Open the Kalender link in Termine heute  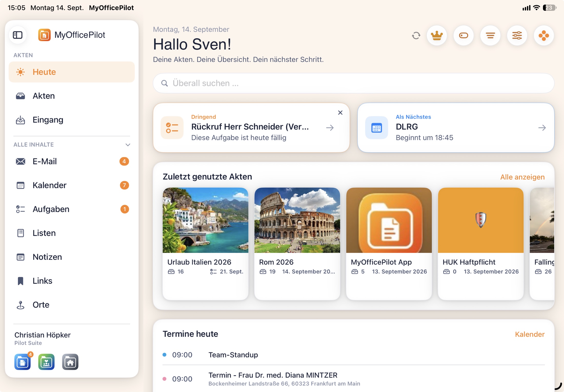pyautogui.click(x=530, y=334)
